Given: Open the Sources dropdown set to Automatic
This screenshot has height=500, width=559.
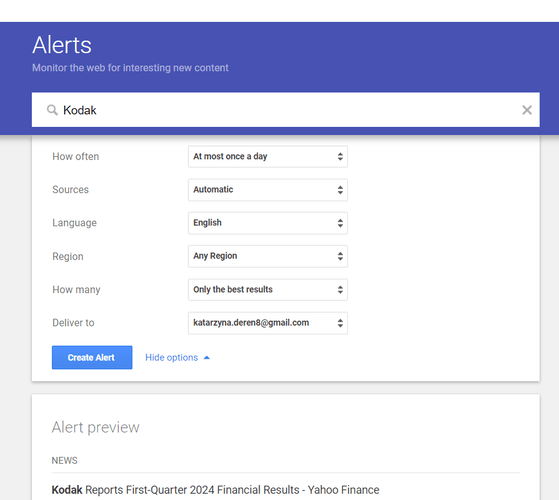Looking at the screenshot, I should pos(268,190).
